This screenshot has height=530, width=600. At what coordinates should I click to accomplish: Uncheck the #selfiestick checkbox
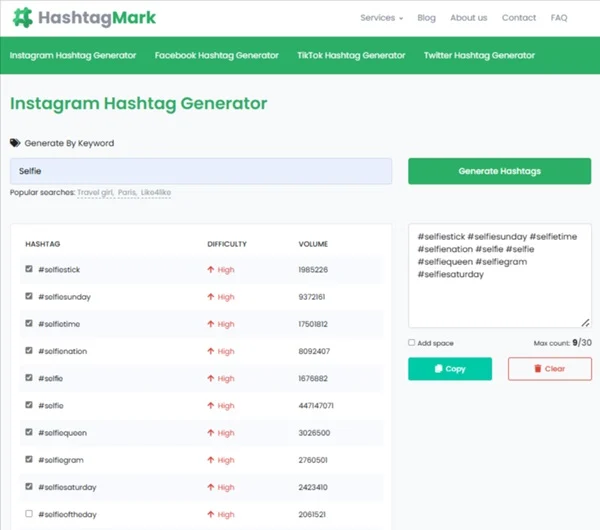click(x=29, y=269)
